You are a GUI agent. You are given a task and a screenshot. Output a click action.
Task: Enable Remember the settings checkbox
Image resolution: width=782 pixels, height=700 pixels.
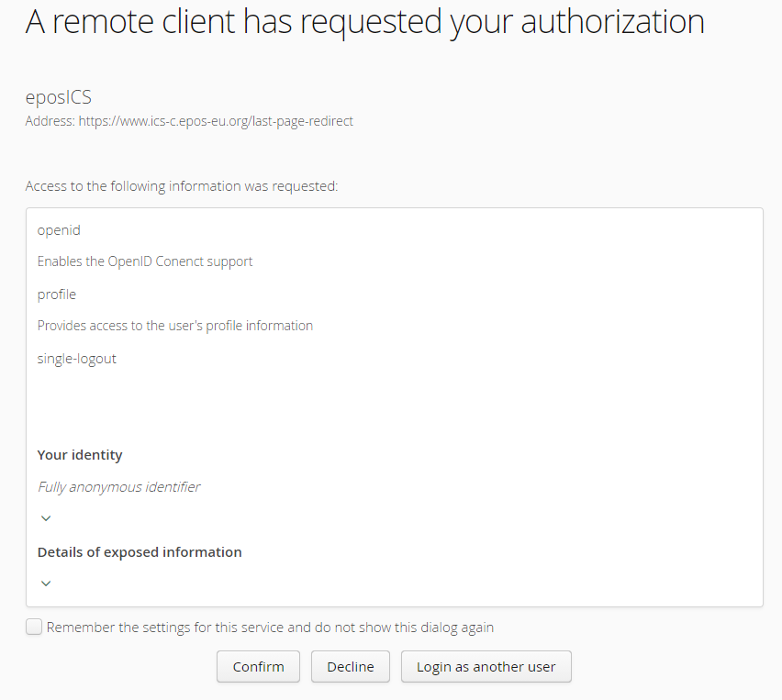point(34,627)
